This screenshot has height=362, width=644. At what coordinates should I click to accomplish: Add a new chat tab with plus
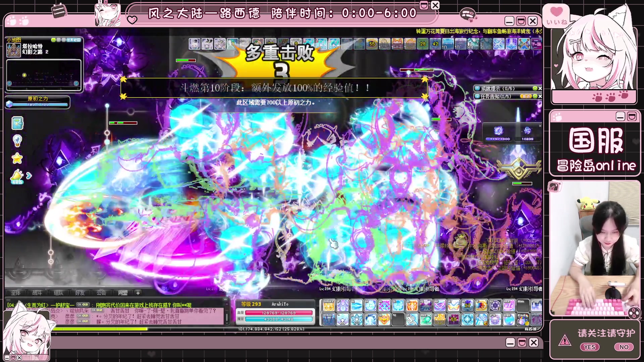click(x=138, y=293)
